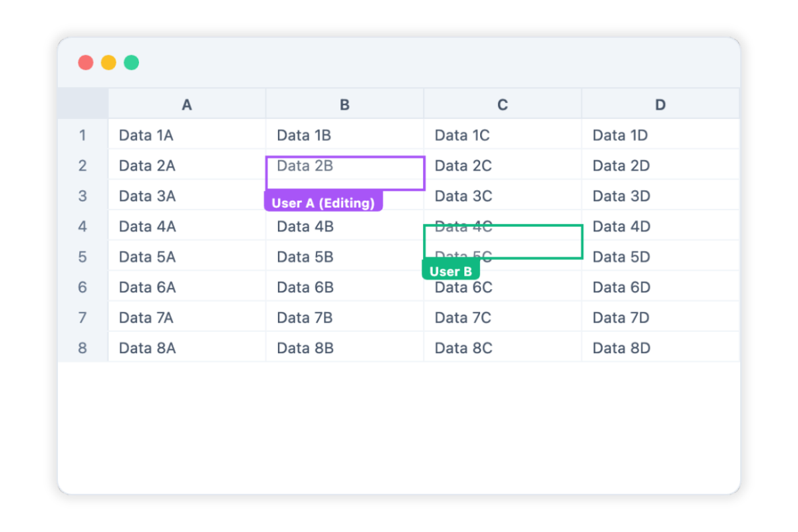Screen dimensions: 798x532
Task: Select row 6 header
Action: tap(83, 287)
